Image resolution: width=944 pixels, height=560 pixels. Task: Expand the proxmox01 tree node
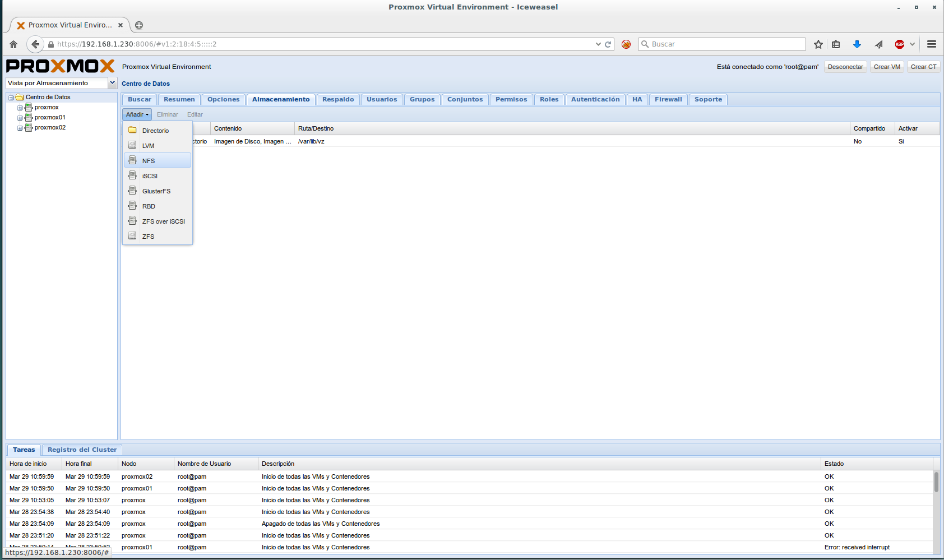click(20, 118)
